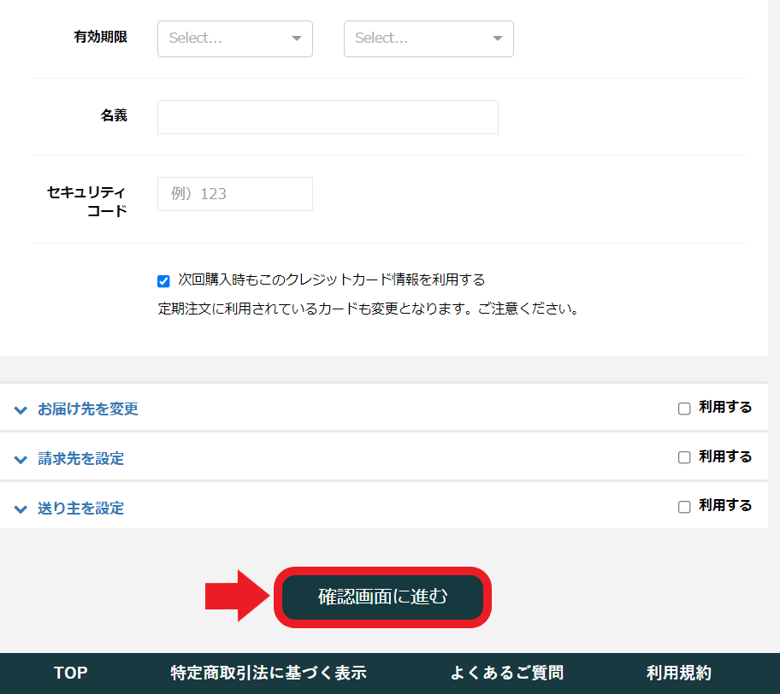
Task: Expand the 送り主を設定 chevron
Action: tap(21, 509)
